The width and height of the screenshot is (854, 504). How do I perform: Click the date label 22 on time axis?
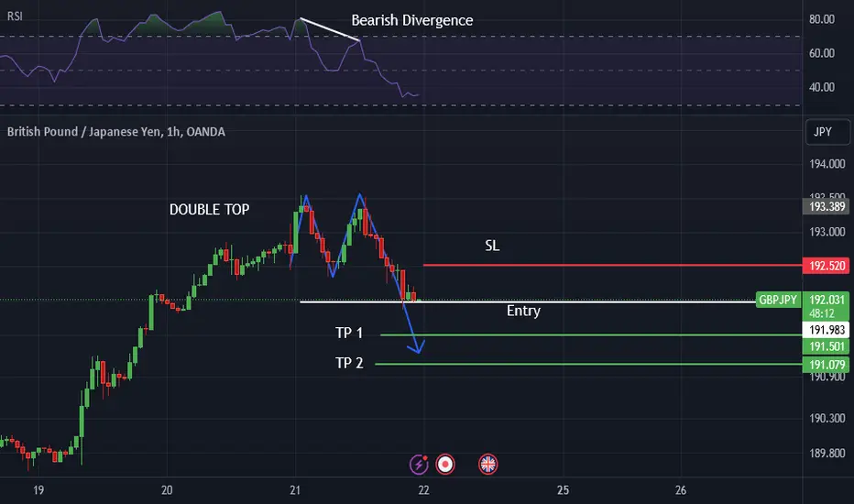423,490
